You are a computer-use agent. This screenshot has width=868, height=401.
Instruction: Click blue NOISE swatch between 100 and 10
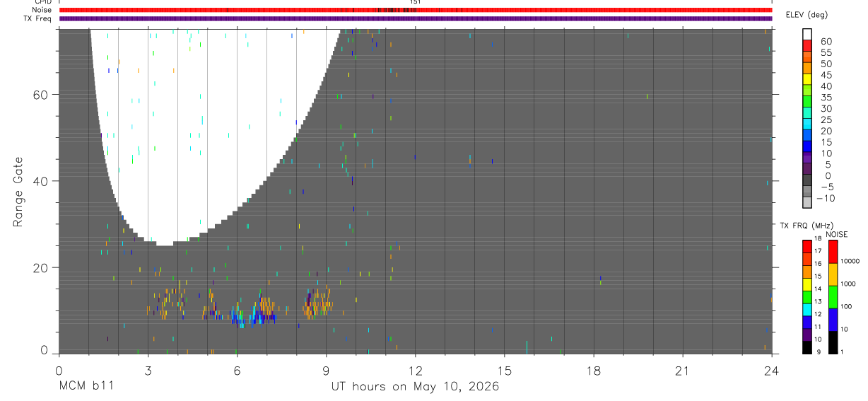click(x=833, y=320)
